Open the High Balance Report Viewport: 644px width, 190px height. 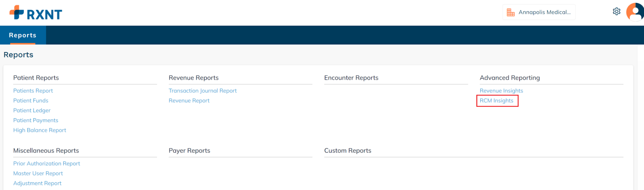click(39, 130)
